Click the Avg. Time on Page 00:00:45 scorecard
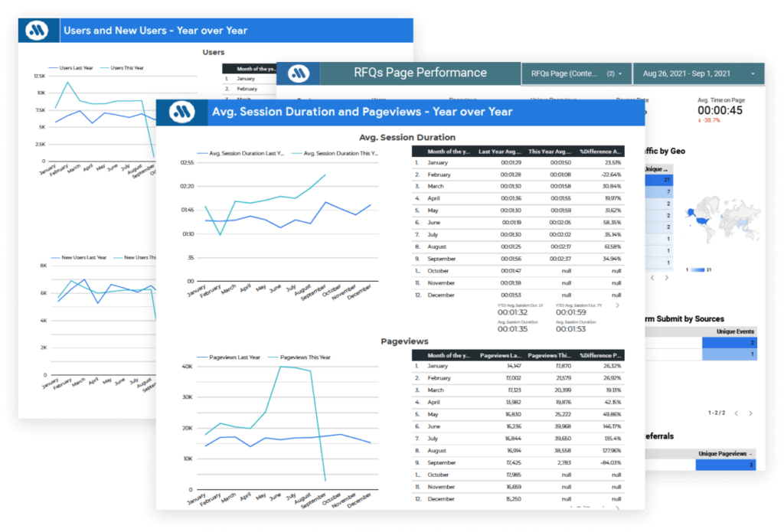This screenshot has height=532, width=784. click(720, 110)
